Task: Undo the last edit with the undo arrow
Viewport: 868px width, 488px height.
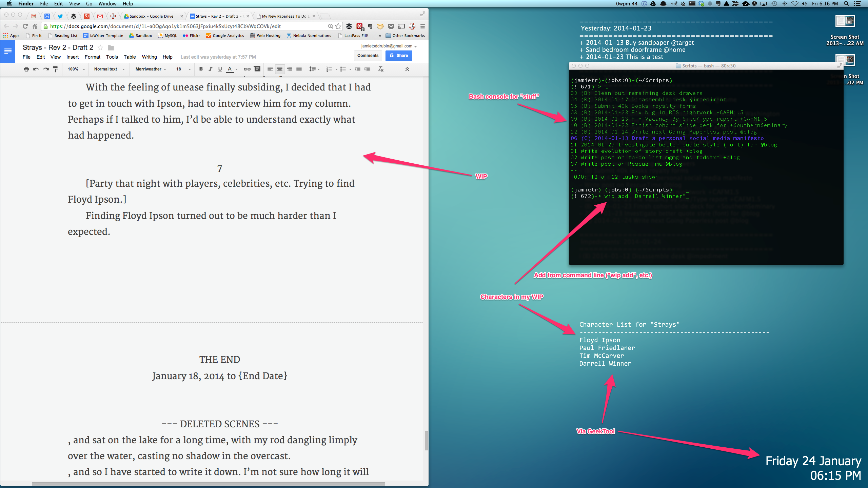Action: tap(36, 69)
